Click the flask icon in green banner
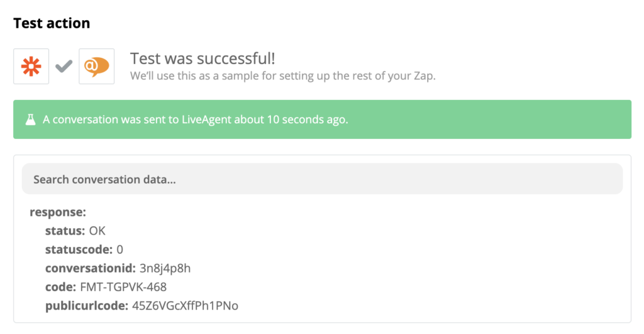This screenshot has width=644, height=334. pyautogui.click(x=30, y=120)
